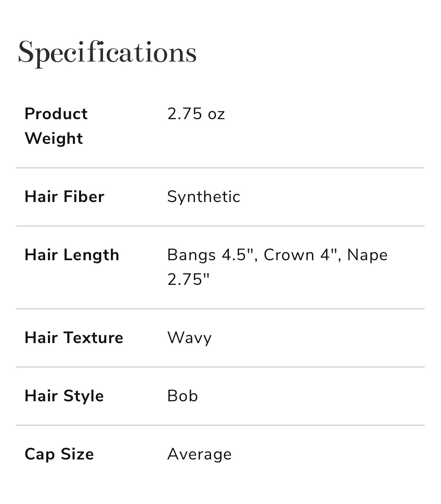Click the divider line below Hair Fiber row
The height and width of the screenshot is (504, 441).
220,226
